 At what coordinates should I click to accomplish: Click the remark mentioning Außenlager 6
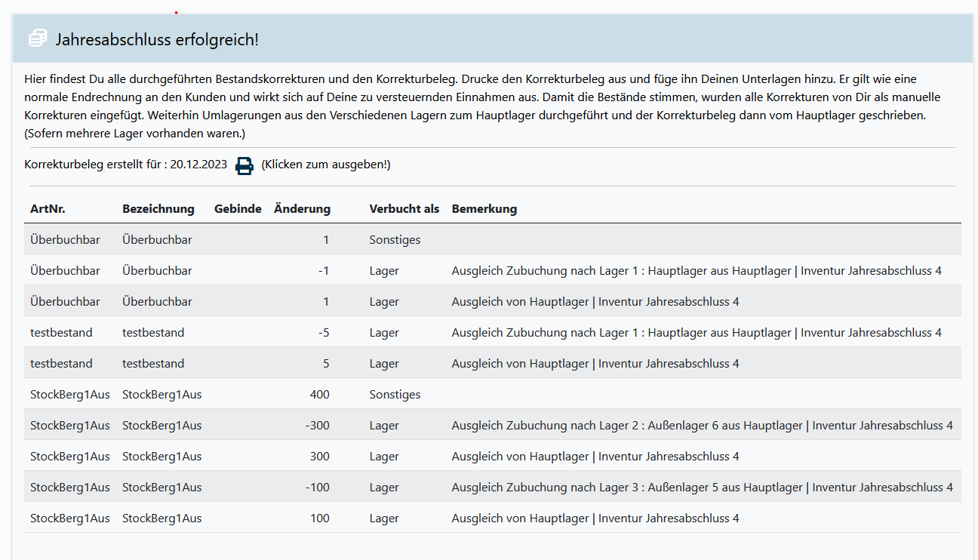[x=702, y=426]
